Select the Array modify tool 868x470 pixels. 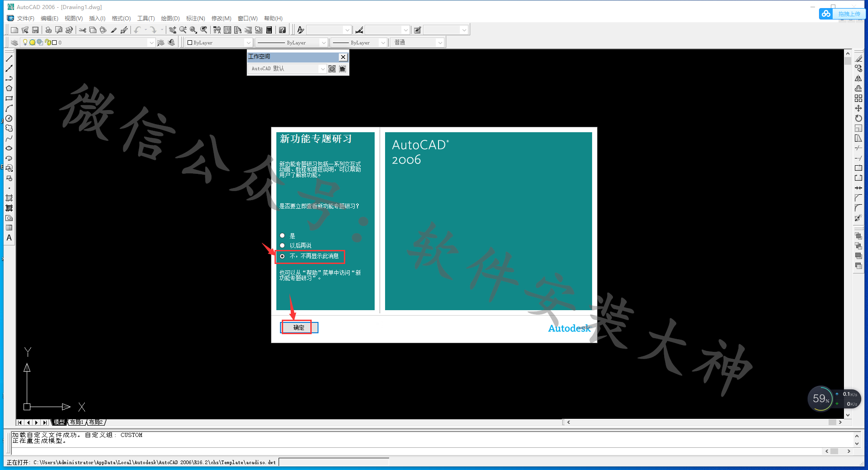tap(858, 98)
